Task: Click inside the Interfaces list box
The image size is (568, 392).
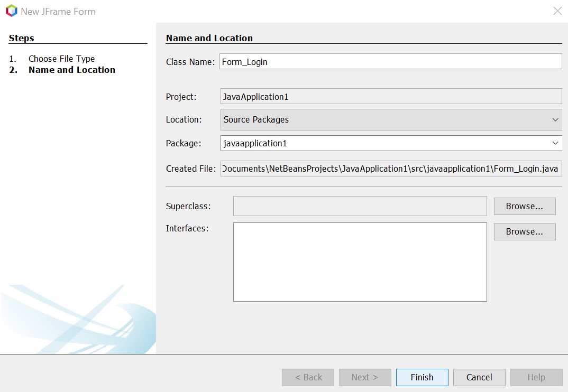Action: coord(360,262)
